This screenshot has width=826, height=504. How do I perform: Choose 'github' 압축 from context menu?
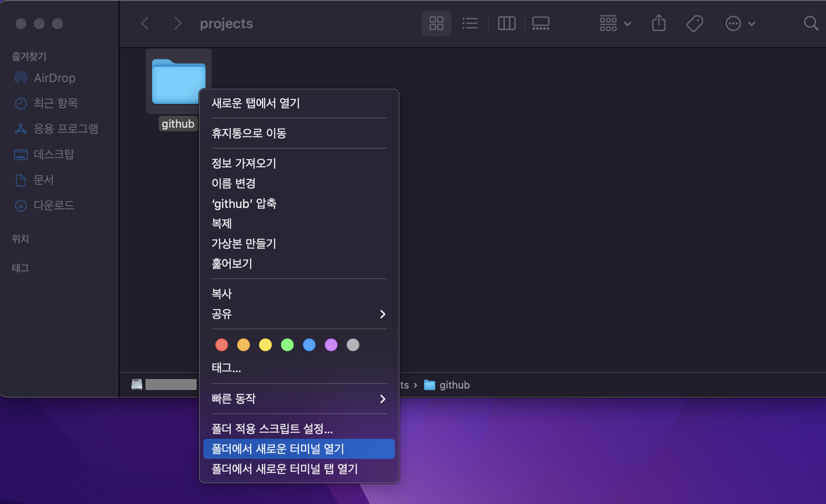pos(299,203)
